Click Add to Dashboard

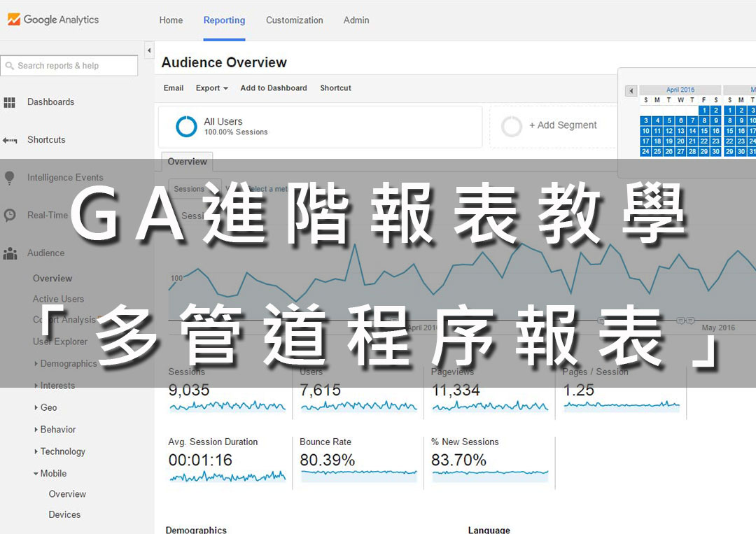[274, 87]
